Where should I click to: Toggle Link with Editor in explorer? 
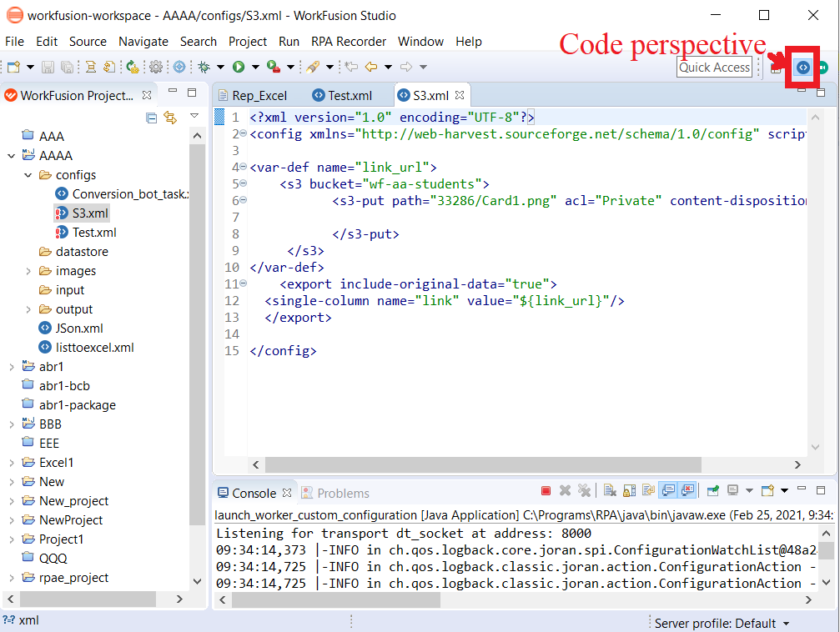coord(170,118)
